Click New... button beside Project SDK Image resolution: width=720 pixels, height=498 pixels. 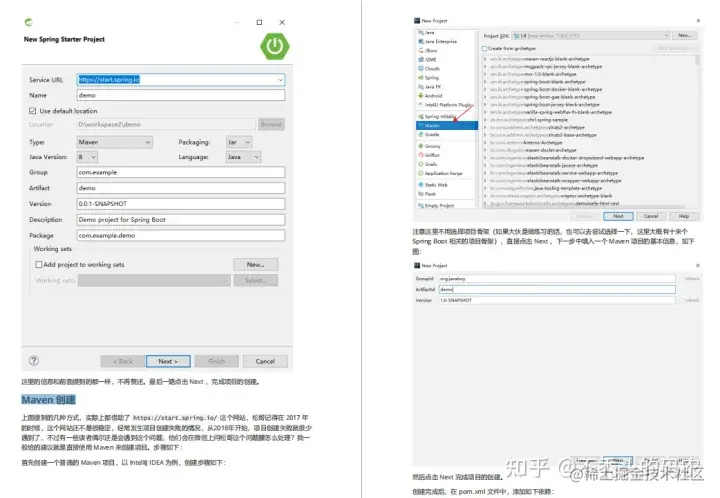tap(685, 35)
